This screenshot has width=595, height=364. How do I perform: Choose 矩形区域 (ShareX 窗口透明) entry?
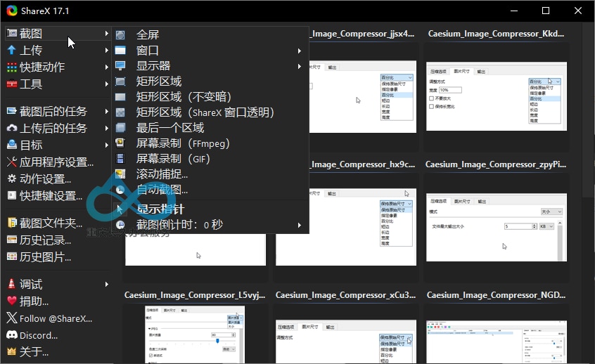210,112
